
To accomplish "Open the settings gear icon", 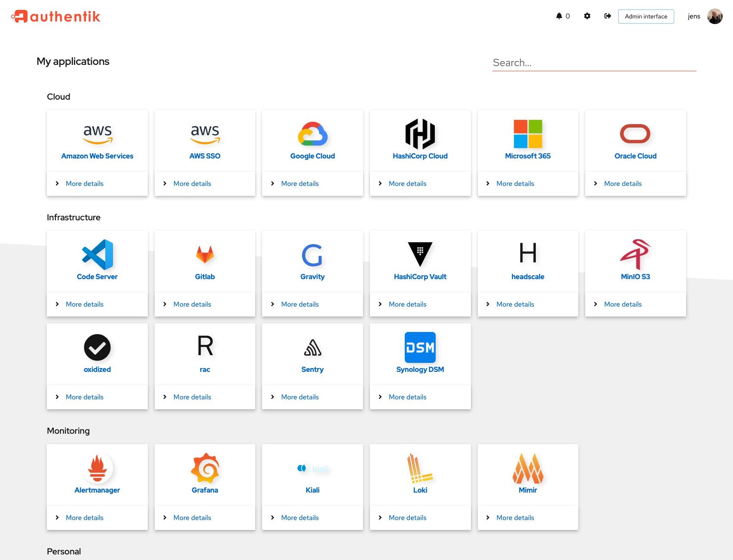I will coord(587,16).
